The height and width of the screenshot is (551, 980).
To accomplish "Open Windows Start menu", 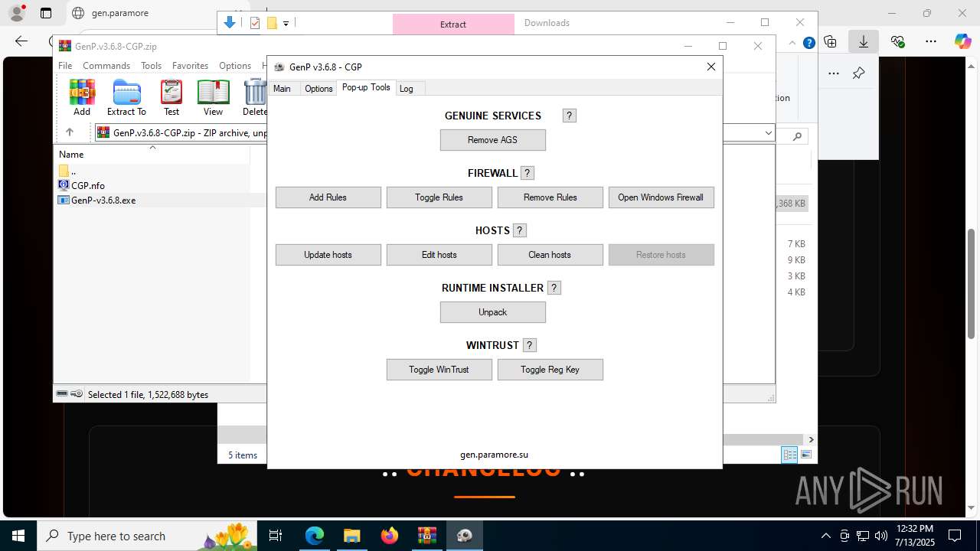I will pyautogui.click(x=18, y=536).
